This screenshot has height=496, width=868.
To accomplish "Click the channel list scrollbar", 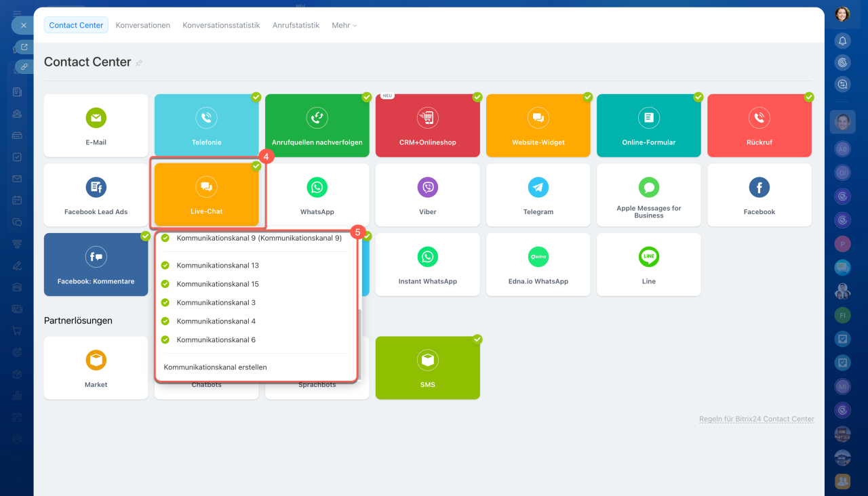I will 359,339.
